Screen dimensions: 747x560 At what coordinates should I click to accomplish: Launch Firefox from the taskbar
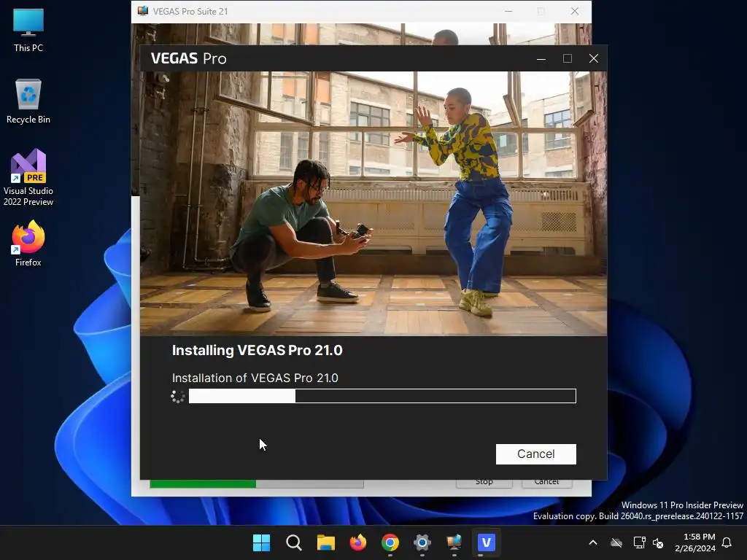(x=357, y=542)
